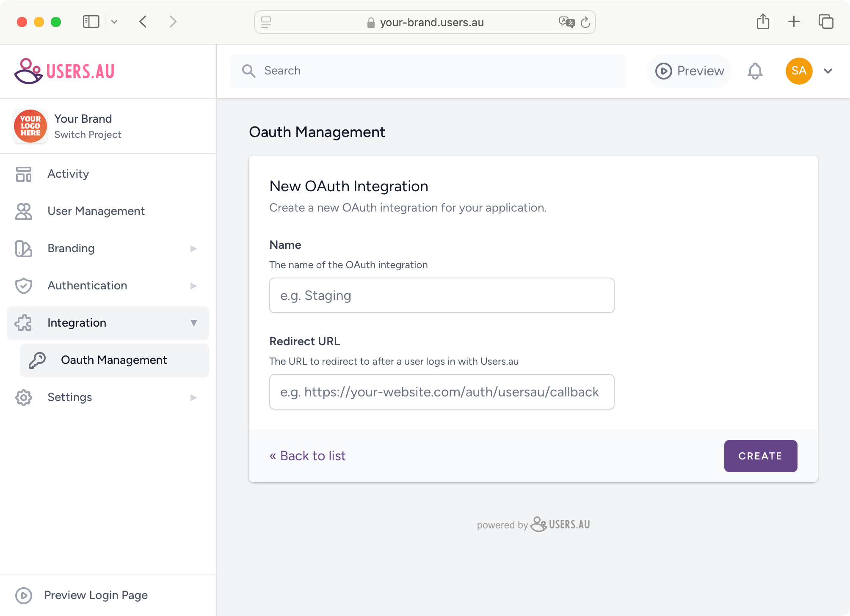This screenshot has height=616, width=850.
Task: Click the browser Share icon
Action: (763, 22)
